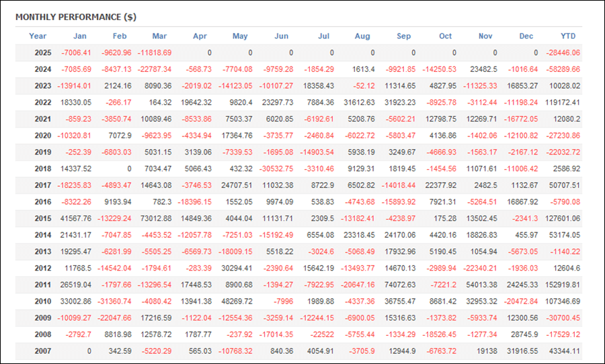
Task: Click the Sep column header
Action: coord(403,36)
